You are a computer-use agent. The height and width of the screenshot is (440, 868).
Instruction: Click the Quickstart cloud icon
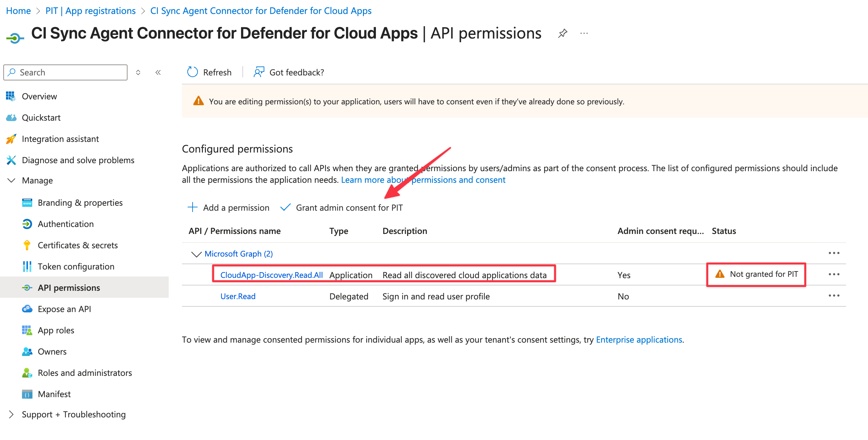(x=11, y=117)
